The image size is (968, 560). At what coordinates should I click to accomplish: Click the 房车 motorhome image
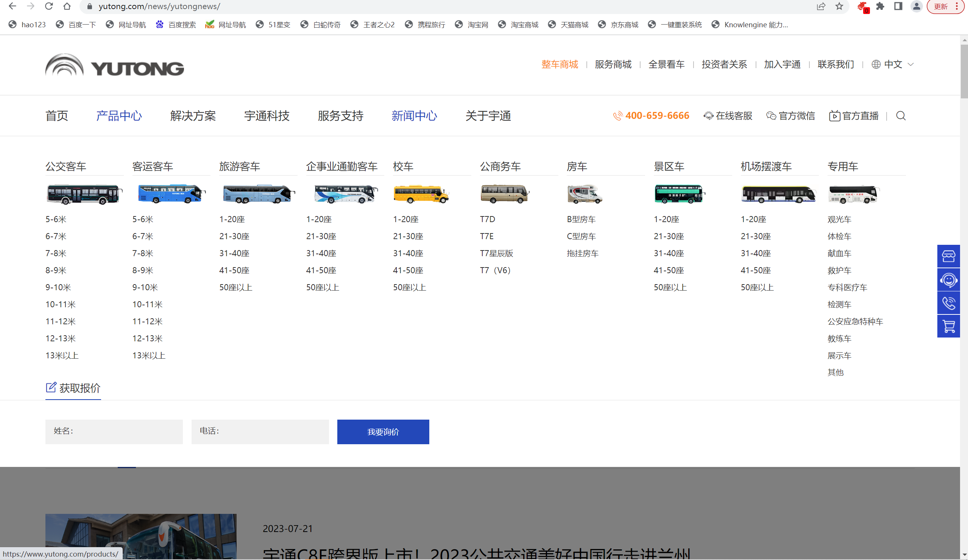click(x=585, y=194)
